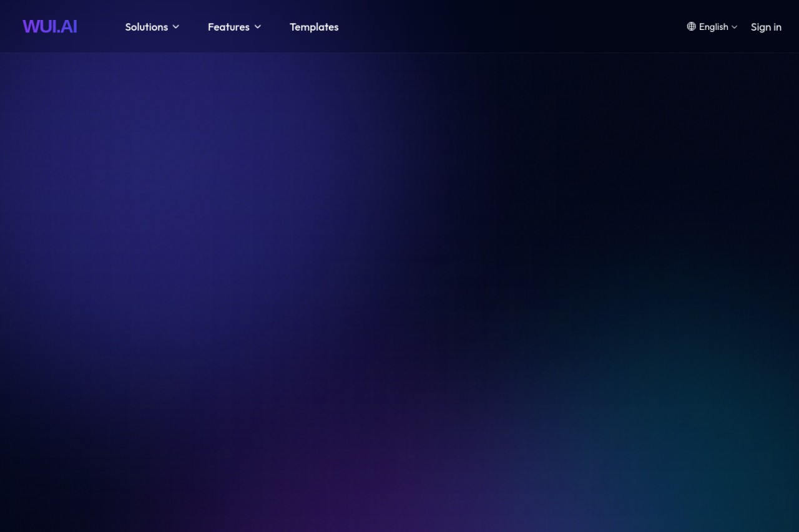Sign in from the header
Screen dimensions: 799x532
tap(766, 27)
